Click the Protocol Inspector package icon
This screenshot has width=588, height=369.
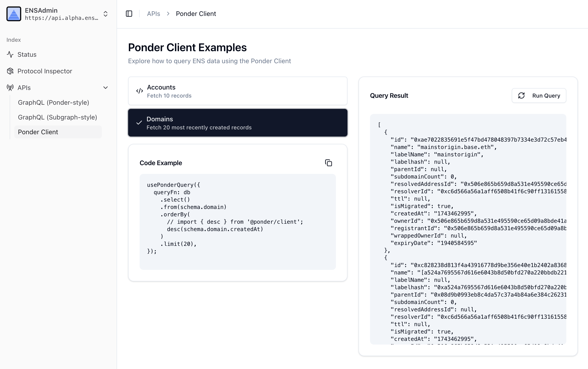[10, 71]
